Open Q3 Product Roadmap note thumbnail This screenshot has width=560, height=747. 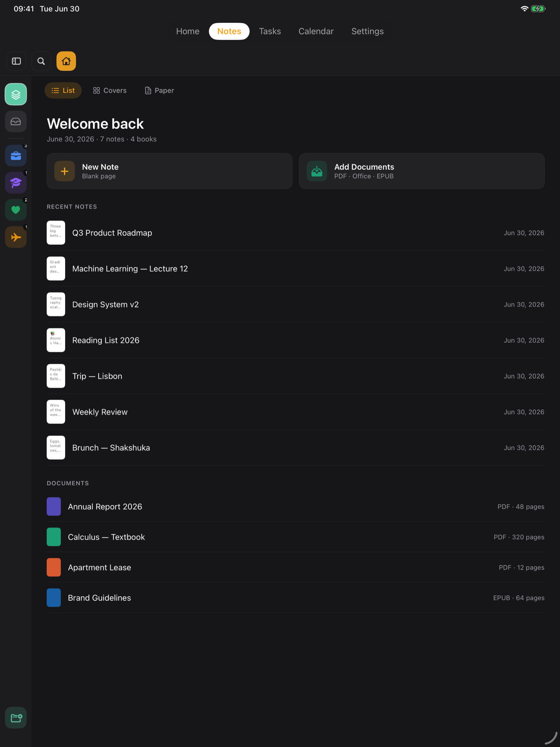click(56, 233)
